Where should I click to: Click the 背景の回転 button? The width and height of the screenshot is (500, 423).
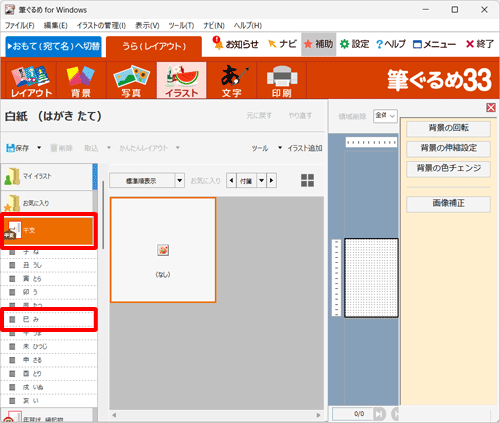coord(448,128)
